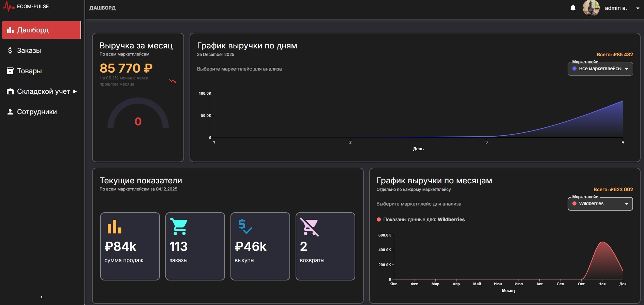Click the archive box icon beside Товары

pos(10,71)
